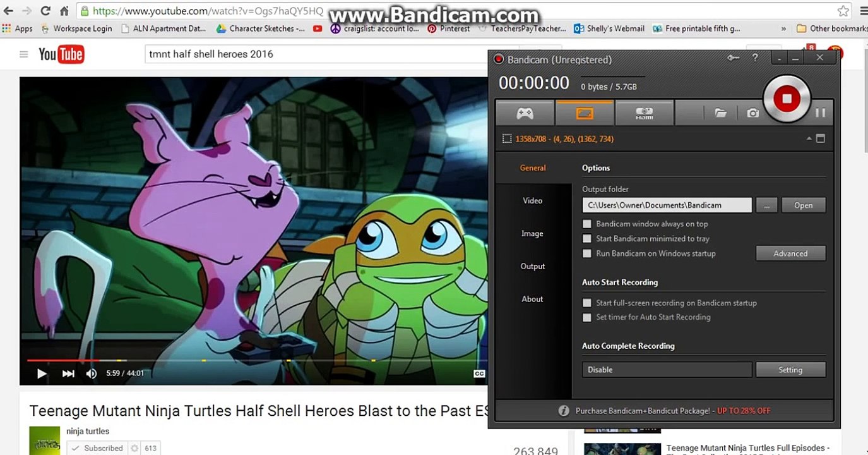Click the info icon beside Bandicut offer
Image resolution: width=868 pixels, height=455 pixels.
[x=564, y=411]
